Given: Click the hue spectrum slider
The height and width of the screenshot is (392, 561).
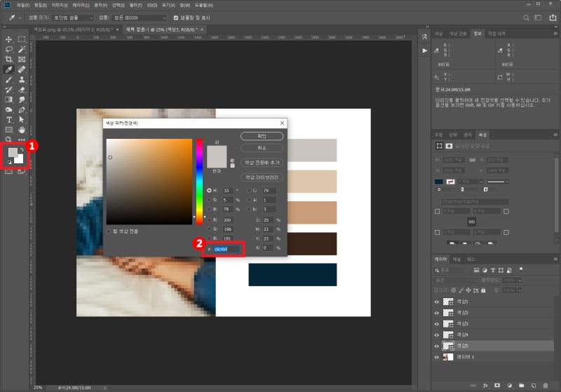Looking at the screenshot, I should pyautogui.click(x=199, y=182).
